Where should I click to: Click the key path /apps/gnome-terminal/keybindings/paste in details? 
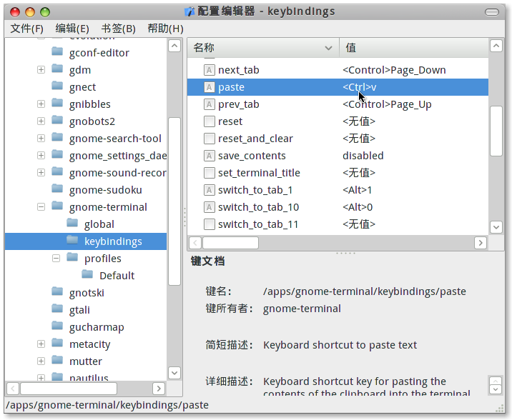tap(365, 291)
